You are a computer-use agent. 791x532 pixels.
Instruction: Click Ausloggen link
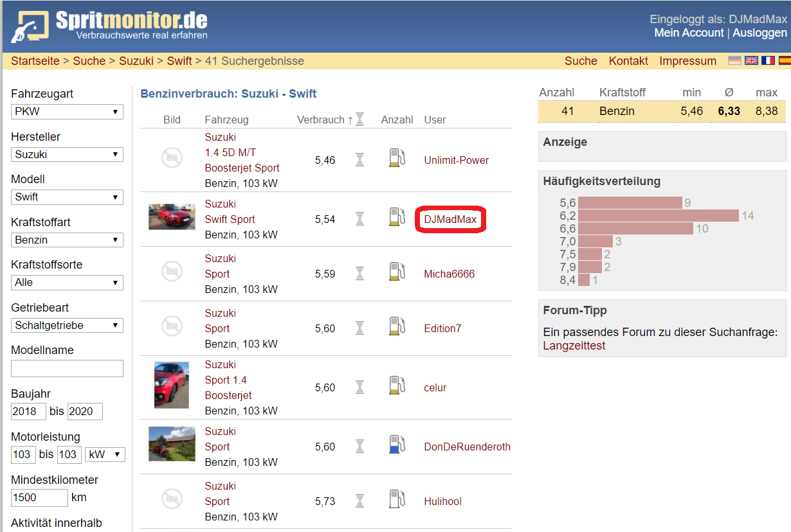(759, 33)
